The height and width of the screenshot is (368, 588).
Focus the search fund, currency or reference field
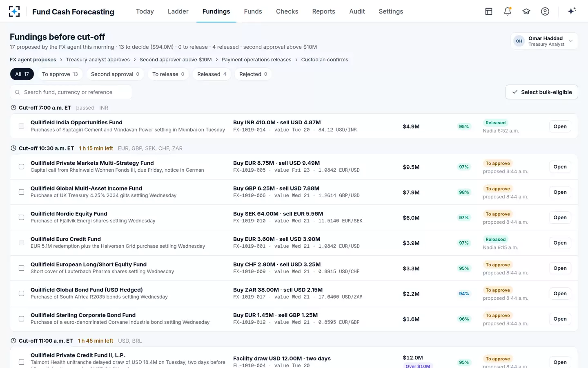[71, 92]
